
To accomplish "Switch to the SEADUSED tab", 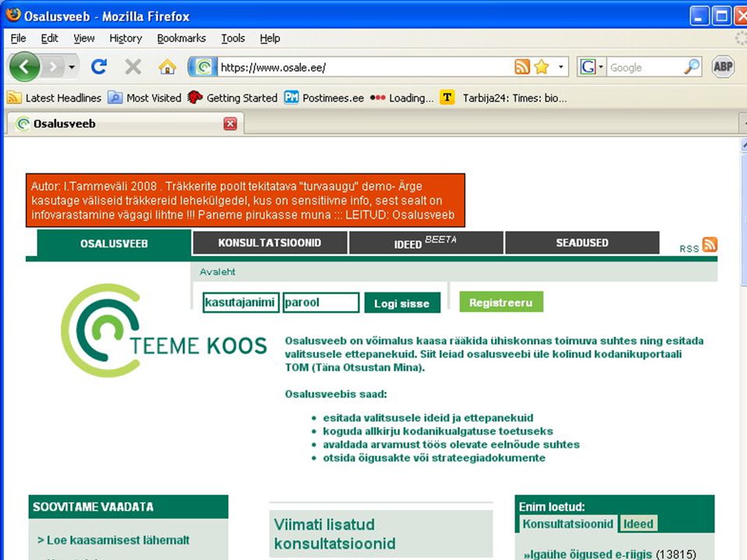I will [582, 243].
